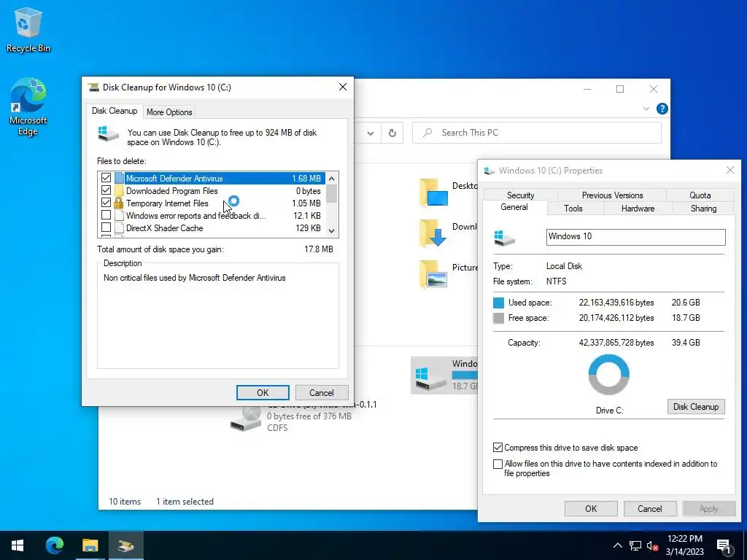The height and width of the screenshot is (560, 747).
Task: Check DirectX Shader Cache checkbox
Action: pos(106,227)
